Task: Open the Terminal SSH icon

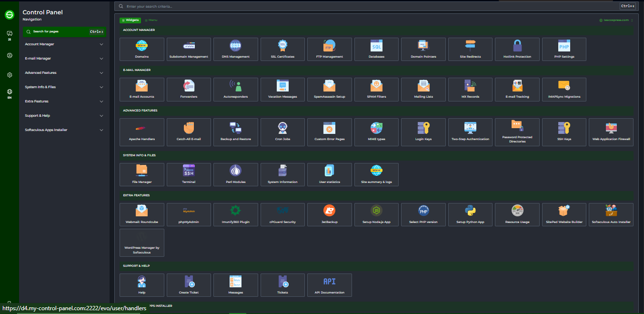Action: coord(189,174)
